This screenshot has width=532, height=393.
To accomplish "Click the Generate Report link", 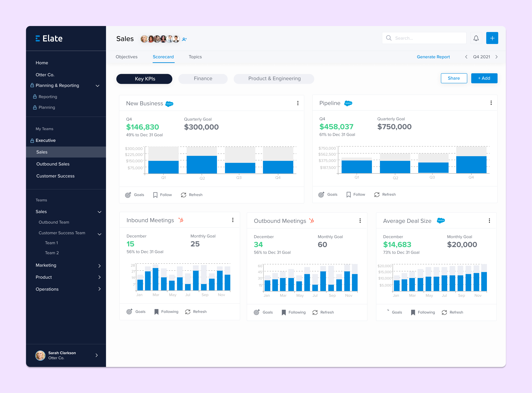I will pyautogui.click(x=433, y=57).
